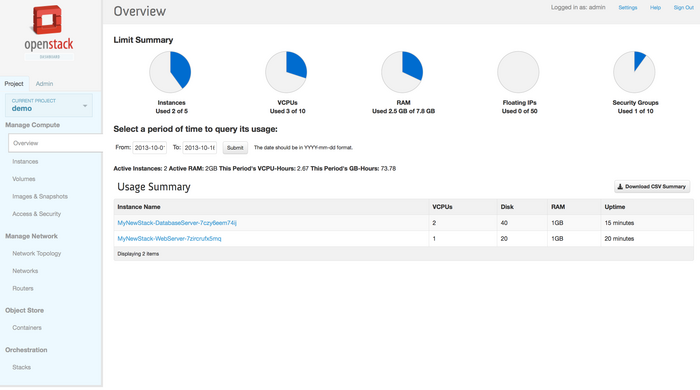The width and height of the screenshot is (700, 390).
Task: Click 'Logged in as: admin' text
Action: (x=578, y=8)
